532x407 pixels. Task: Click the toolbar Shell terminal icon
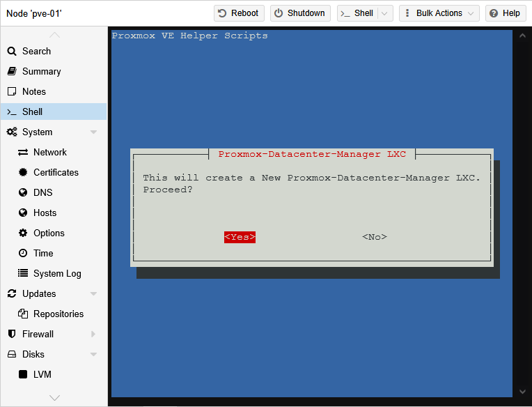345,13
